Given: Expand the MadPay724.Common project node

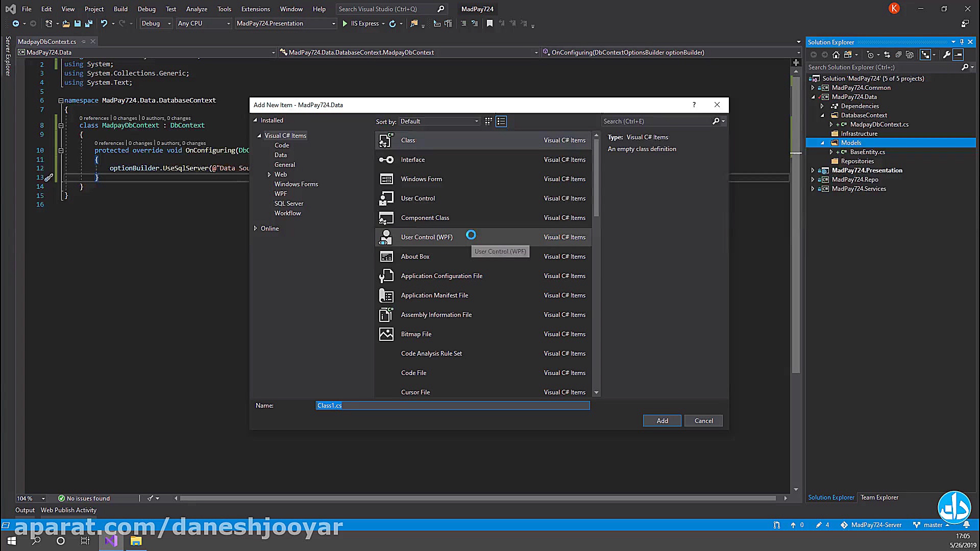Looking at the screenshot, I should tap(813, 87).
